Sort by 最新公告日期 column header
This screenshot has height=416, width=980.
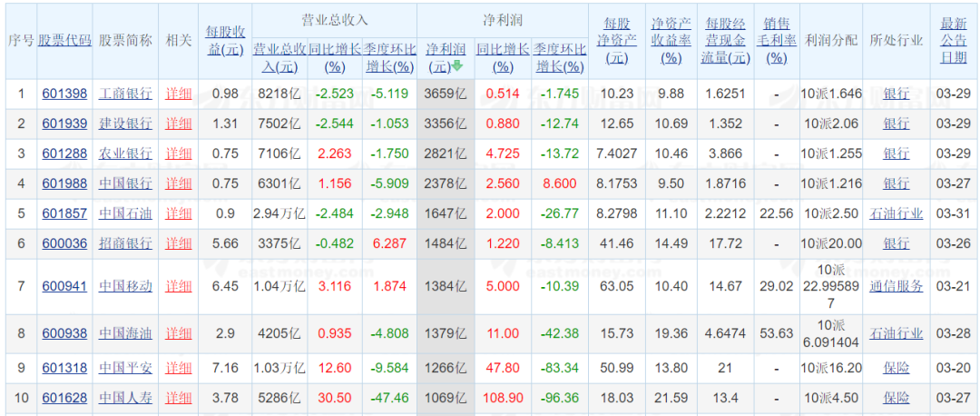(954, 41)
